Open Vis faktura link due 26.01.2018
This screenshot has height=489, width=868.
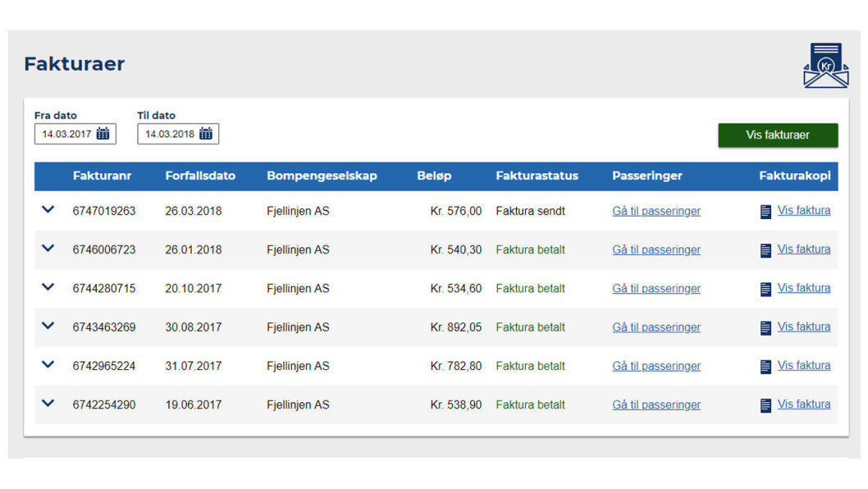click(804, 249)
